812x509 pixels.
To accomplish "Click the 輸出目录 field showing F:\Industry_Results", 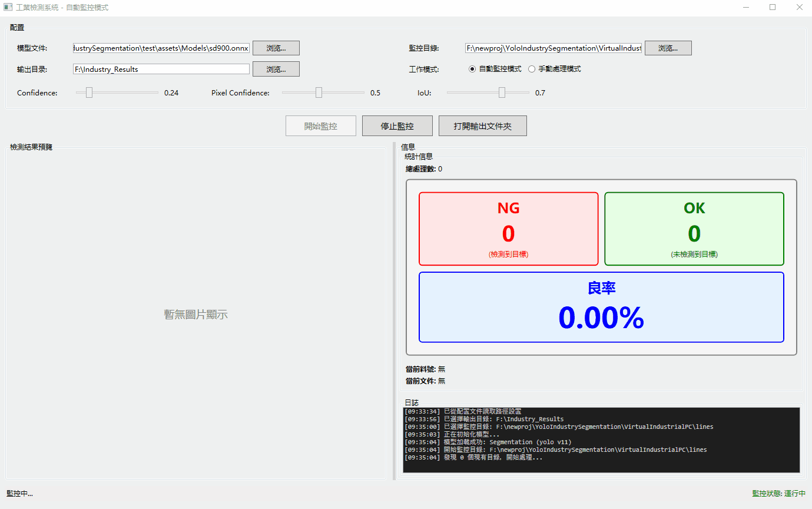I will pyautogui.click(x=161, y=69).
